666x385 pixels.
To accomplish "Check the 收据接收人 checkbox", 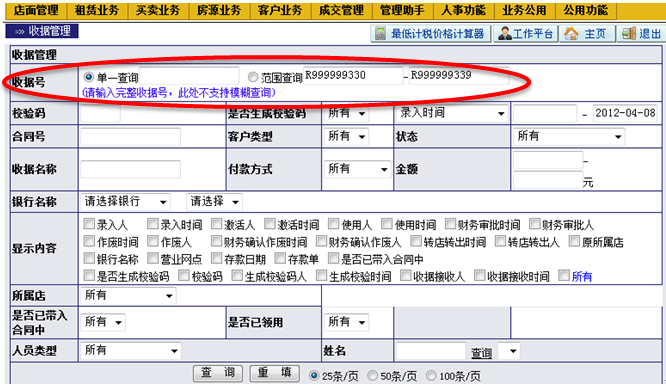I will (x=406, y=275).
